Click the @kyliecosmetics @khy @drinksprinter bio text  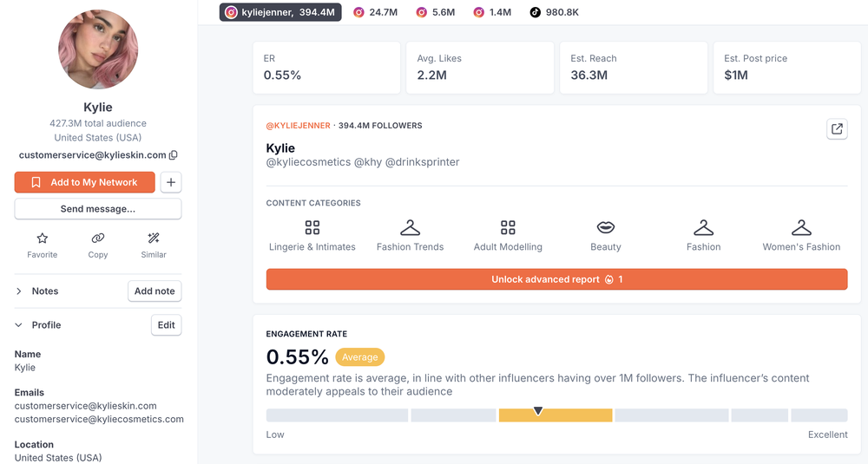[363, 162]
